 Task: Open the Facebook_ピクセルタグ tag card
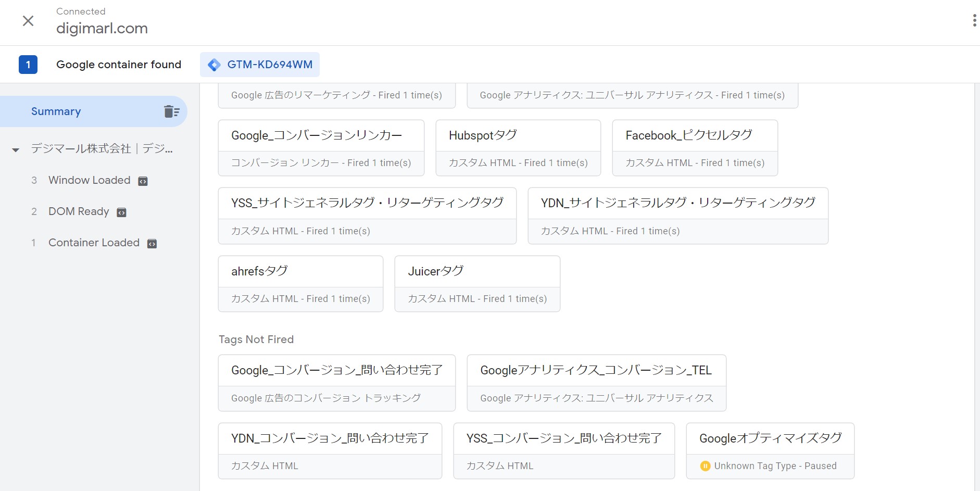tap(695, 148)
